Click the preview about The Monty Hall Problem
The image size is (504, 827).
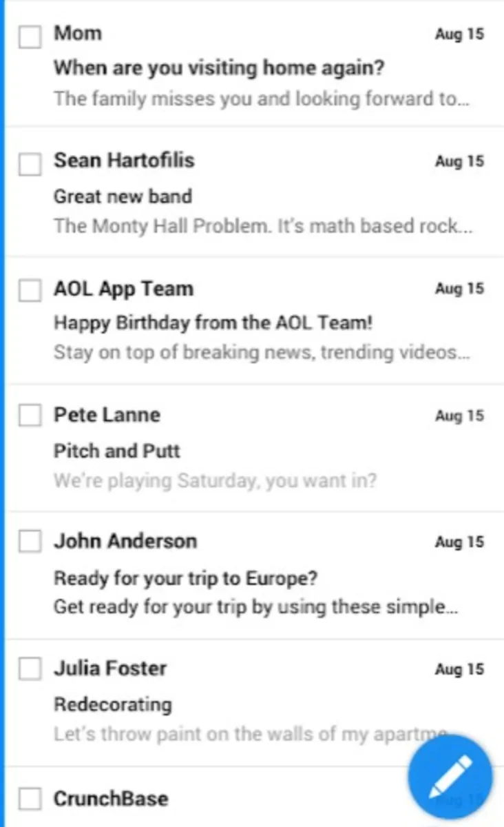pos(263,227)
